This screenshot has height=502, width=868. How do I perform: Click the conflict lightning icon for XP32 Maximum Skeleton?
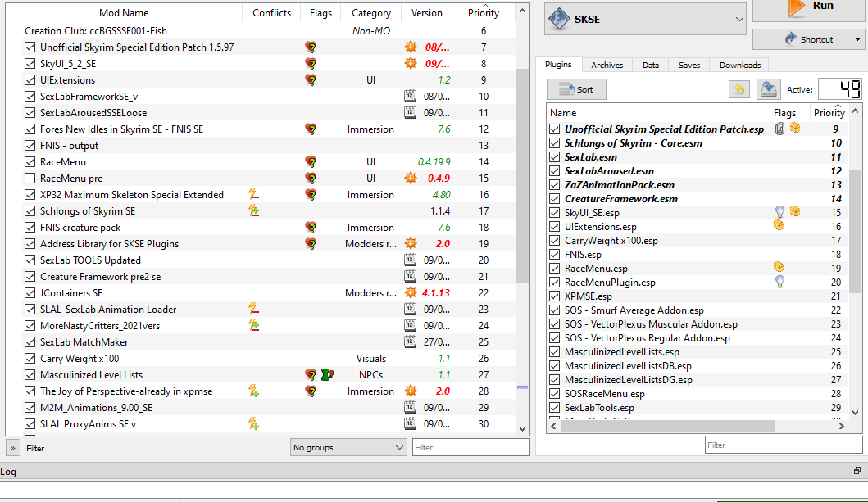click(x=253, y=194)
